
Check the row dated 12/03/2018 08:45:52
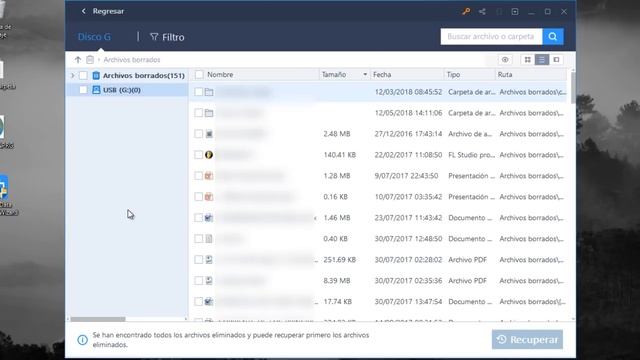[x=198, y=92]
